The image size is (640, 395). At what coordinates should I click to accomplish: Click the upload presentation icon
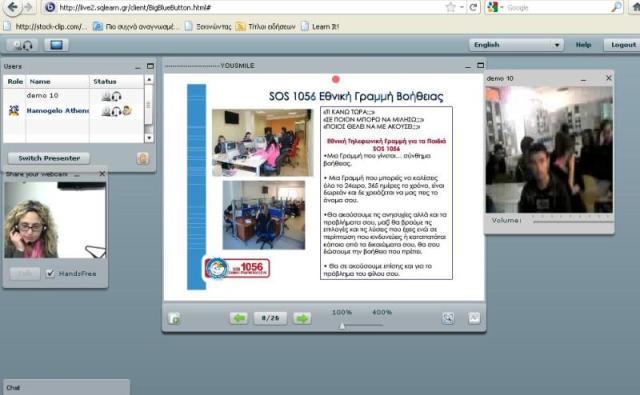174,318
